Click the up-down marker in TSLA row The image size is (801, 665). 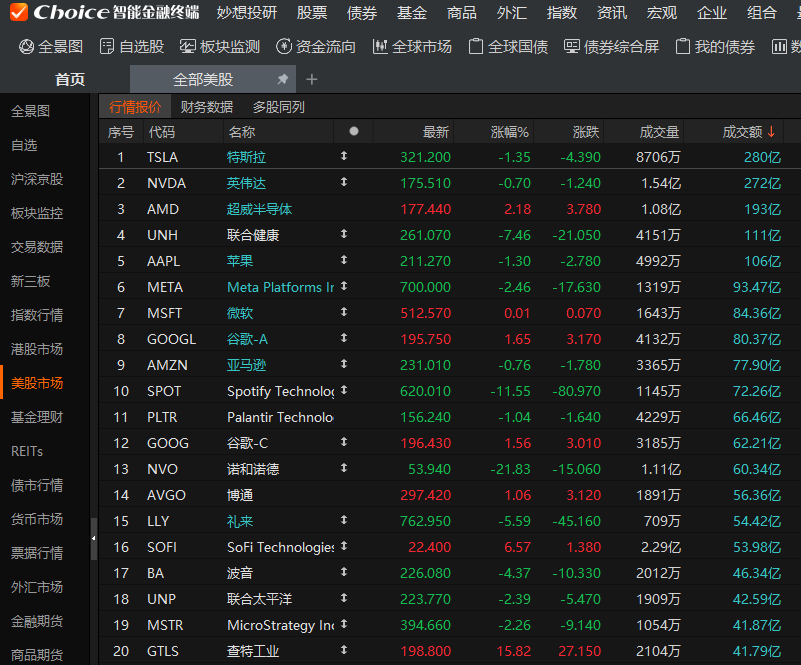click(x=344, y=156)
